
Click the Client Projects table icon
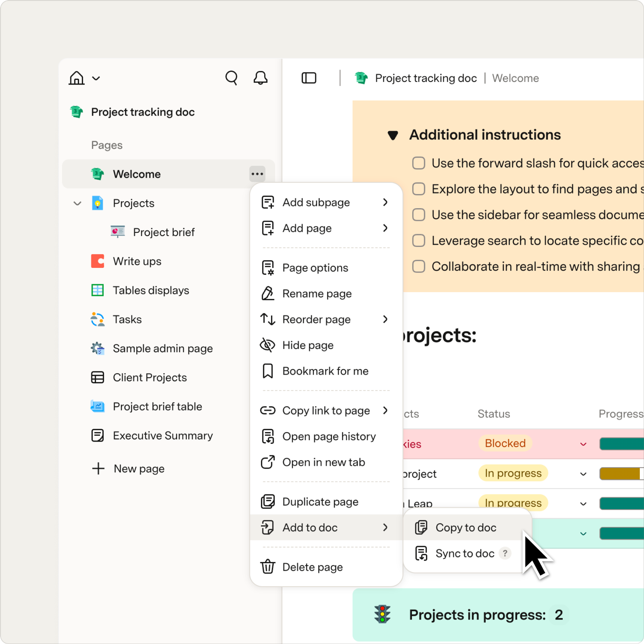coord(97,377)
